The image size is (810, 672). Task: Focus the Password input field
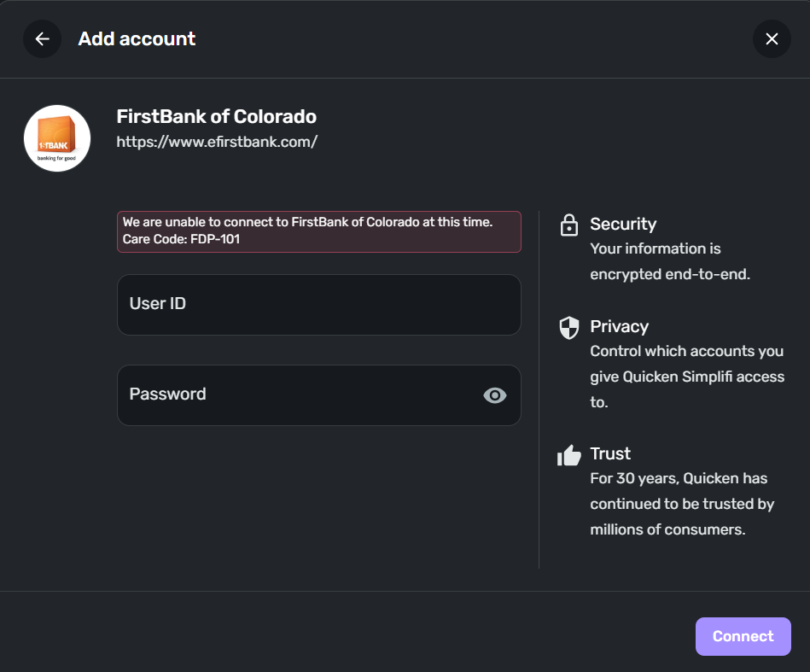(x=299, y=395)
